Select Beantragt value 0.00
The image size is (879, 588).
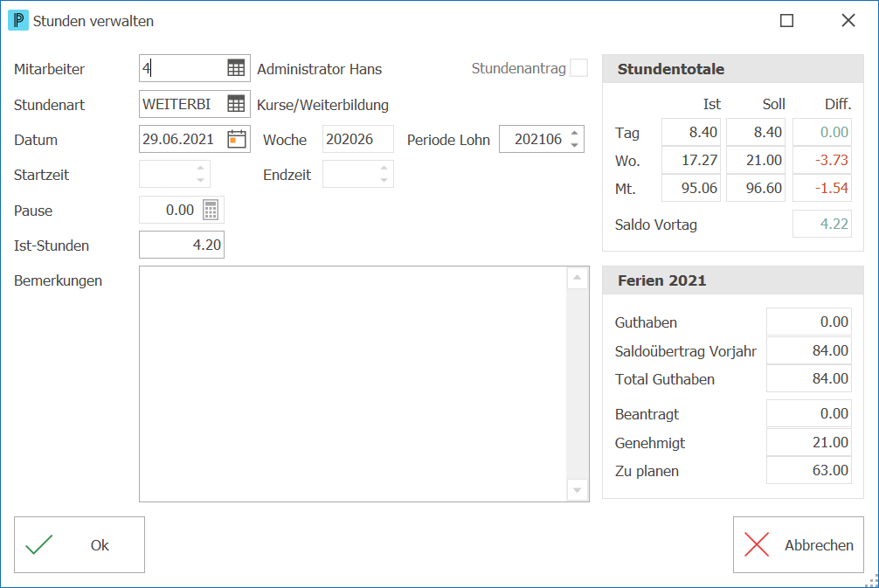pyautogui.click(x=809, y=413)
